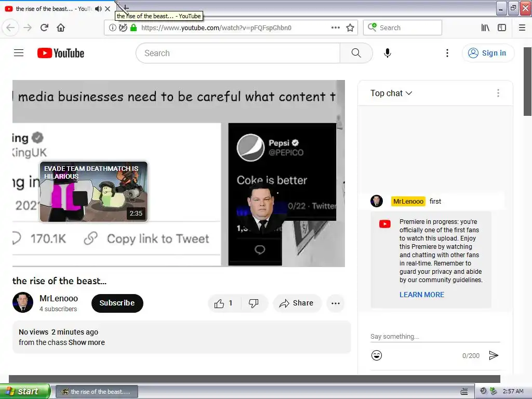Screen dimensions: 532x399
Task: Go to the YouTube home logo
Action: tap(61, 53)
